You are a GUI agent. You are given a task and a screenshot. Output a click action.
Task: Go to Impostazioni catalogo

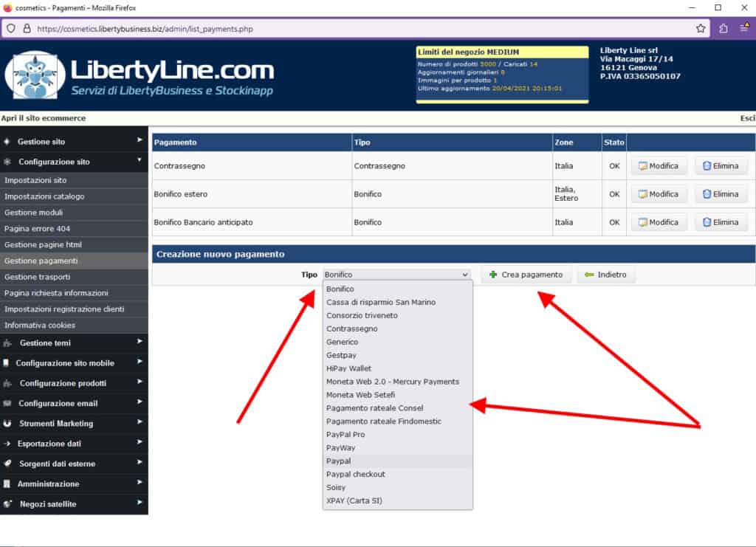(75, 196)
